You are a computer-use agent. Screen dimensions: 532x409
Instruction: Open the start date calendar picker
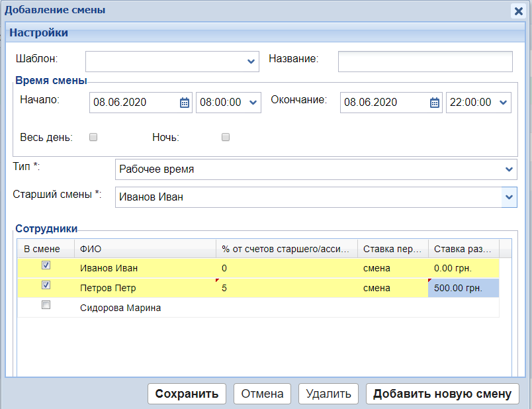pyautogui.click(x=185, y=103)
